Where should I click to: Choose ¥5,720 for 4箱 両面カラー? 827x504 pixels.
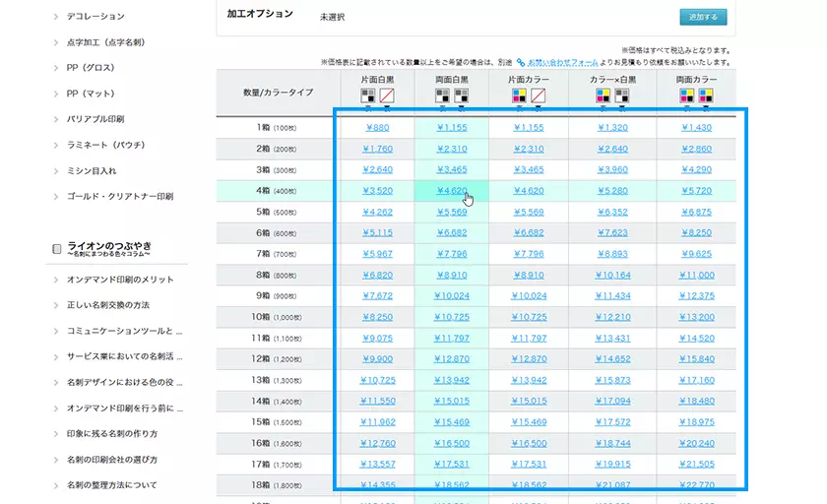click(697, 191)
